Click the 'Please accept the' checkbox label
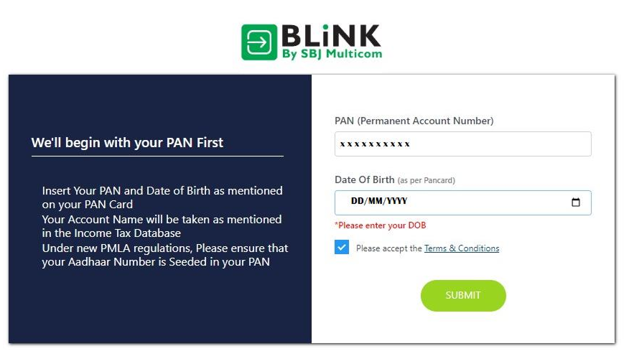Viewport: 629px width, 364px height. tap(388, 248)
